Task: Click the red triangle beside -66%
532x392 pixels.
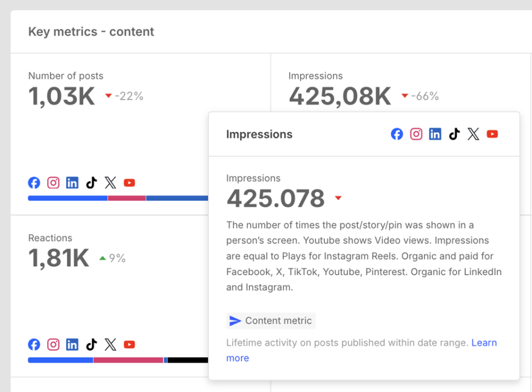Action: [405, 95]
